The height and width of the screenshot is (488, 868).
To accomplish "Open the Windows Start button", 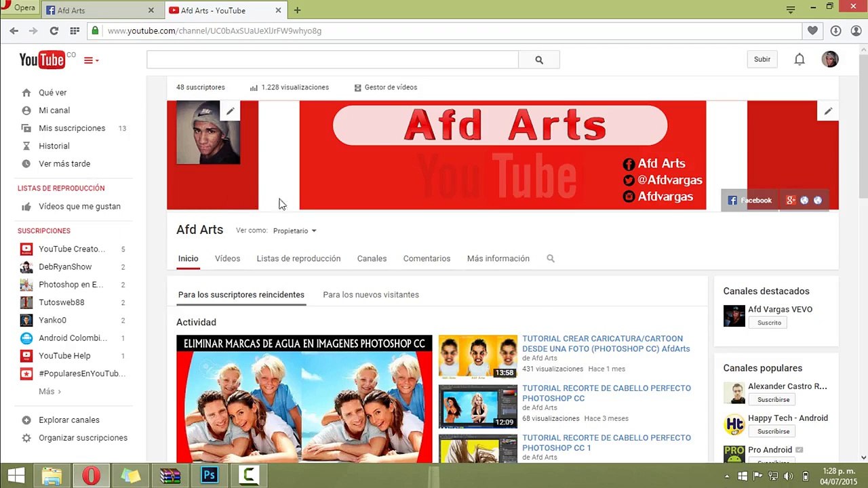I will click(x=16, y=476).
